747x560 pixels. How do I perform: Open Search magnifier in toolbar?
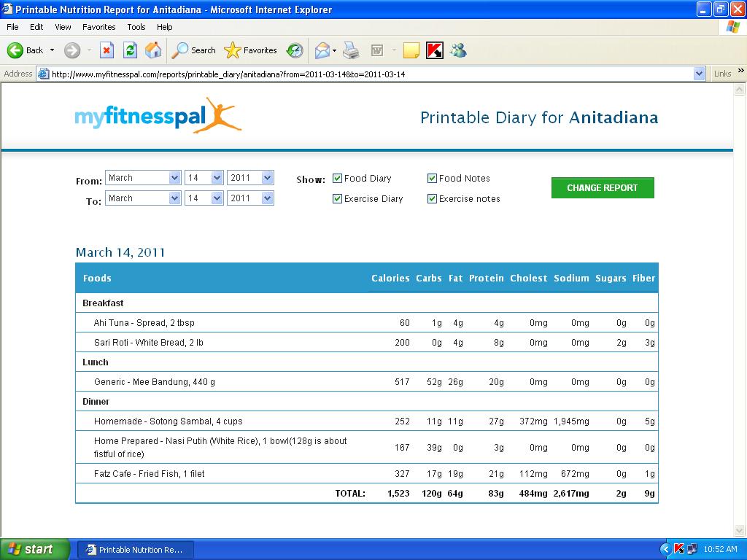180,50
